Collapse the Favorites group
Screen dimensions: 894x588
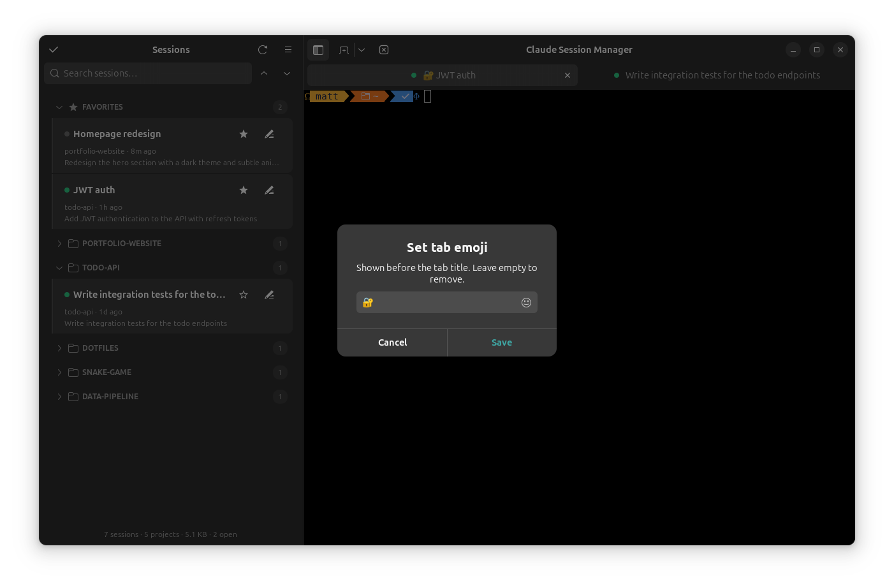(x=59, y=107)
